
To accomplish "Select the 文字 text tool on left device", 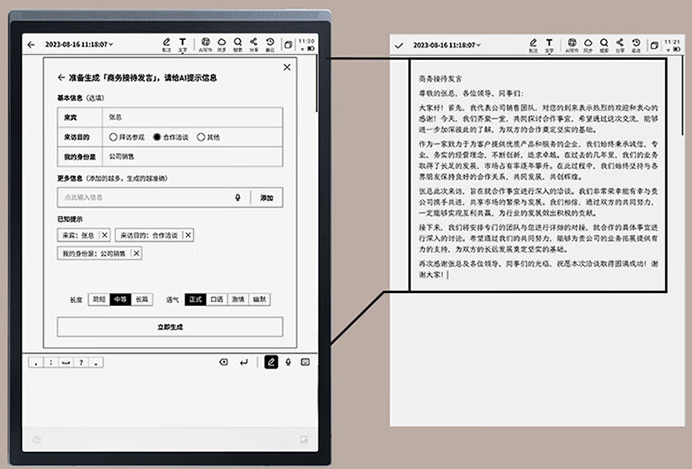I will coord(183,44).
